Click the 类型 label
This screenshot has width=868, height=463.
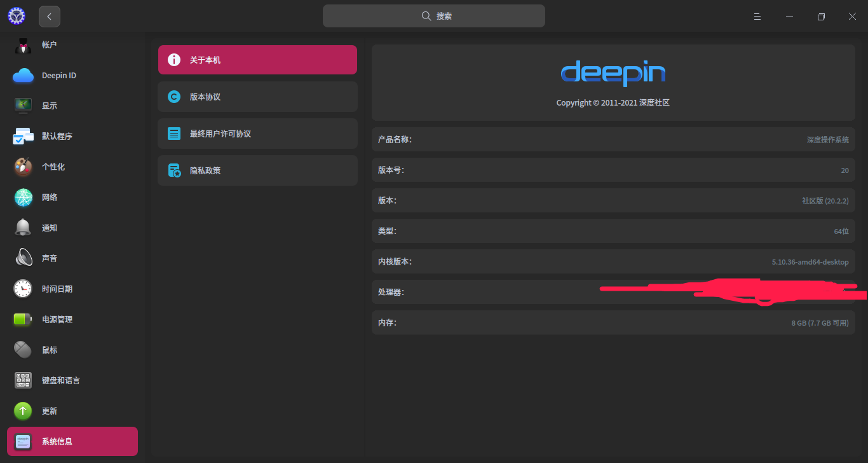point(387,231)
